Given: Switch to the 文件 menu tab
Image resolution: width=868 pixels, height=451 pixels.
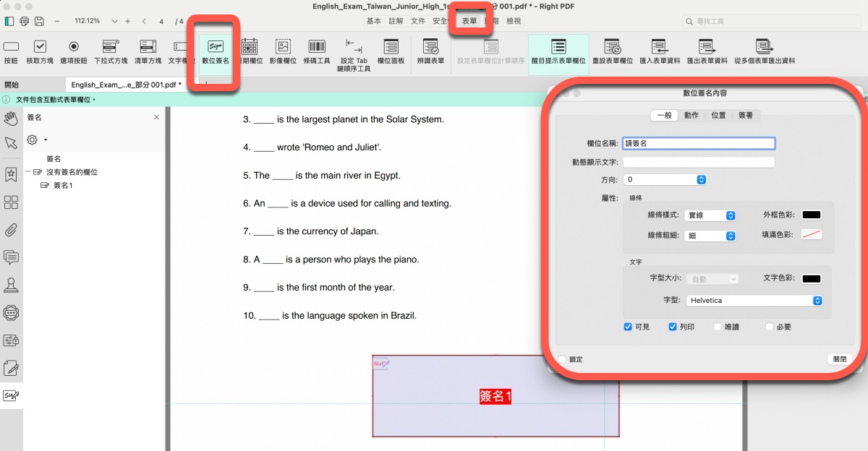Looking at the screenshot, I should coord(418,21).
